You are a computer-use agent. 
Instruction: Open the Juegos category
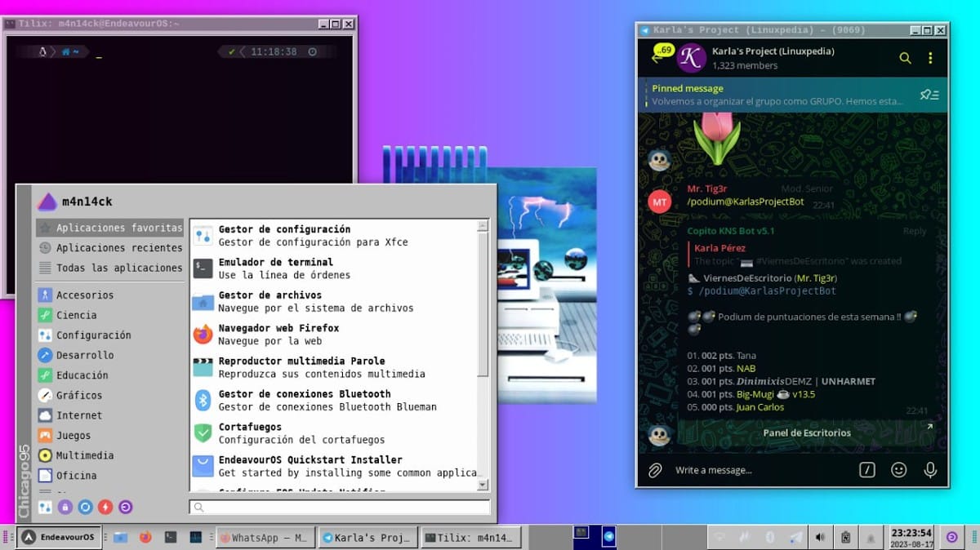[109, 435]
